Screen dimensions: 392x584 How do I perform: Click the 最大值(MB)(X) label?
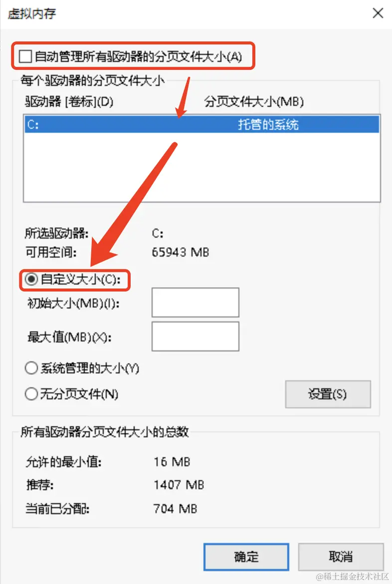69,337
